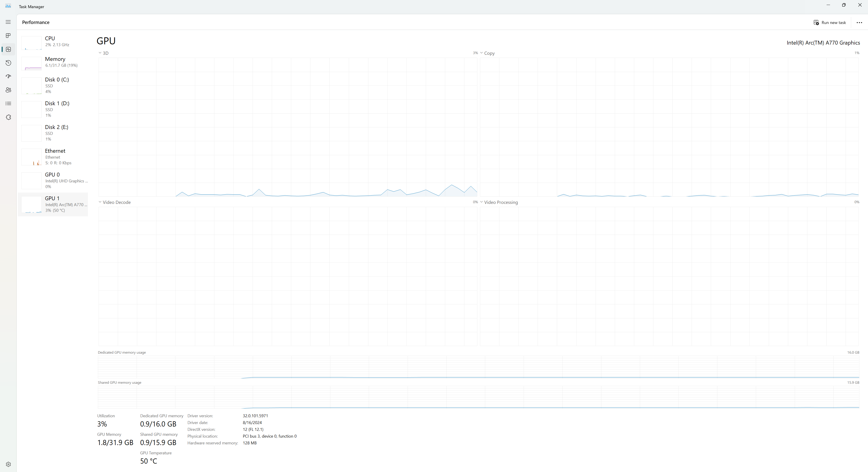The height and width of the screenshot is (472, 868).
Task: Go to the Processes page icon
Action: (x=8, y=36)
